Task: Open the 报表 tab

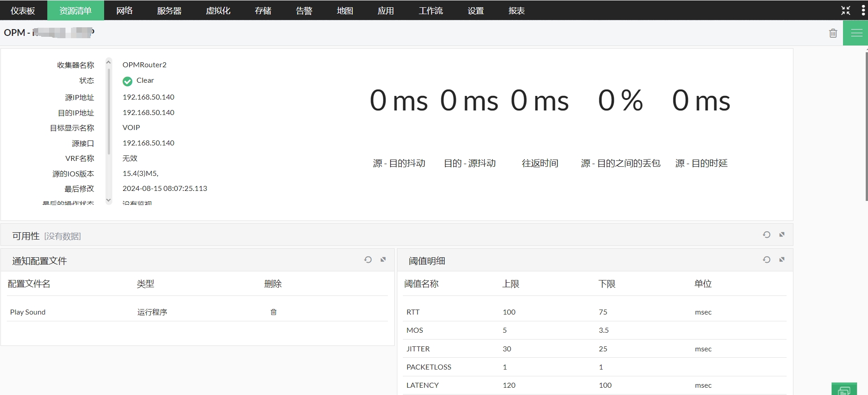Action: pos(517,10)
